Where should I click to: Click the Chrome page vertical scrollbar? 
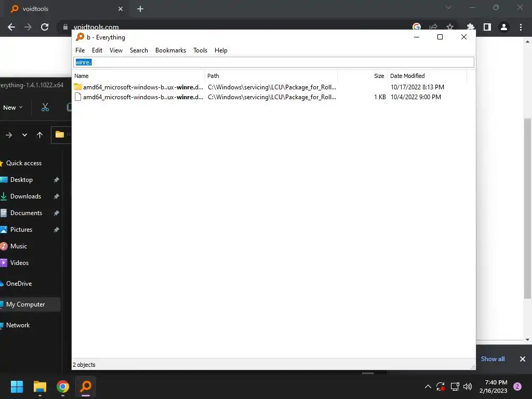(x=527, y=209)
